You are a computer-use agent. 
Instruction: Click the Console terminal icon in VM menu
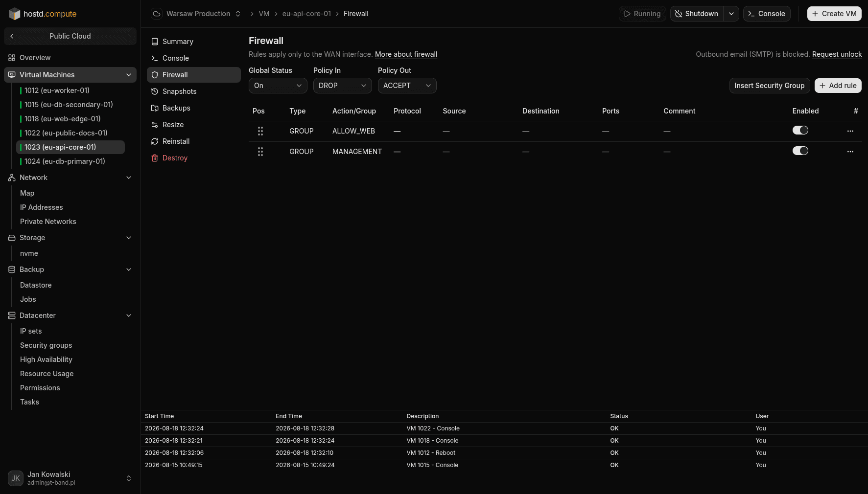[x=155, y=58]
